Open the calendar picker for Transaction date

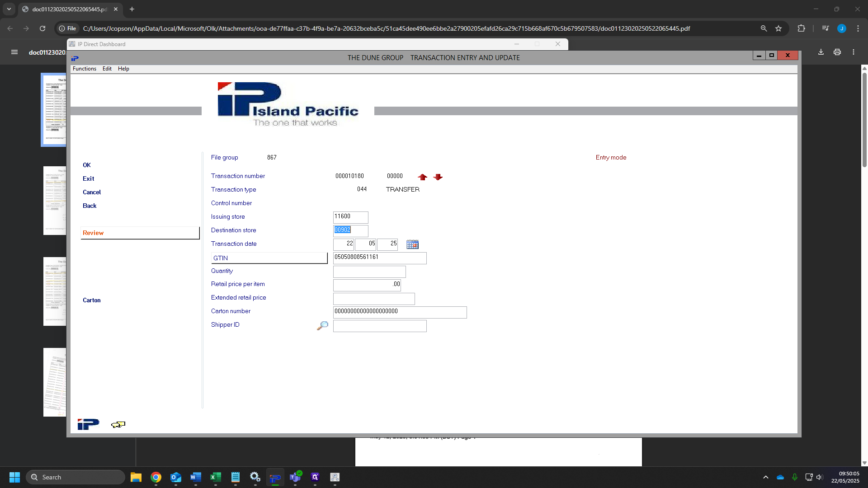coord(412,244)
